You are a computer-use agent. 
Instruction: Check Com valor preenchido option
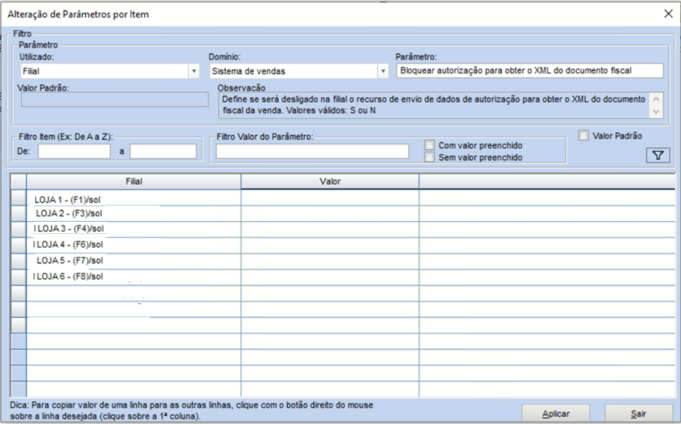pyautogui.click(x=429, y=145)
